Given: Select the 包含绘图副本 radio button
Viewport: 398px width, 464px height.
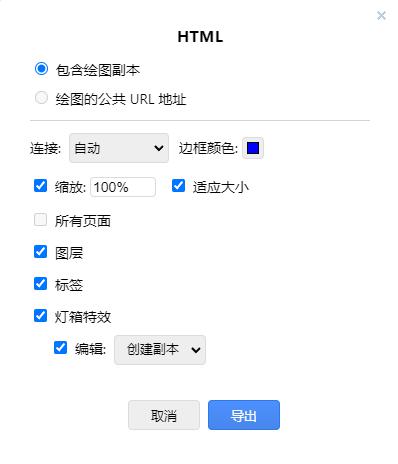Looking at the screenshot, I should (41, 69).
